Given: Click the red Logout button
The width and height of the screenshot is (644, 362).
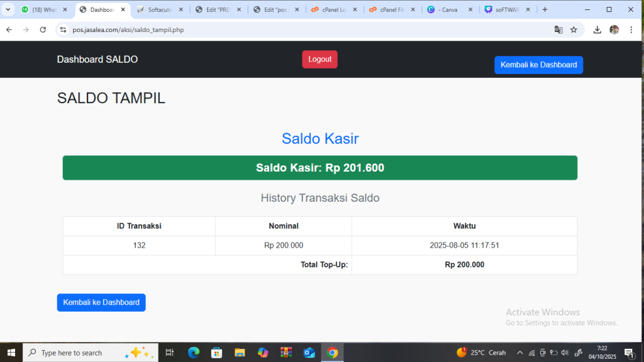Looking at the screenshot, I should [319, 59].
